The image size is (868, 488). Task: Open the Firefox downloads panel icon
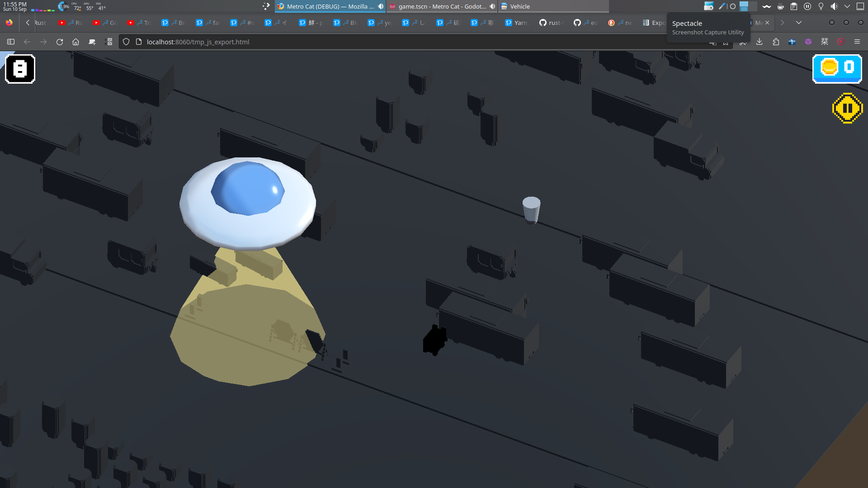759,42
